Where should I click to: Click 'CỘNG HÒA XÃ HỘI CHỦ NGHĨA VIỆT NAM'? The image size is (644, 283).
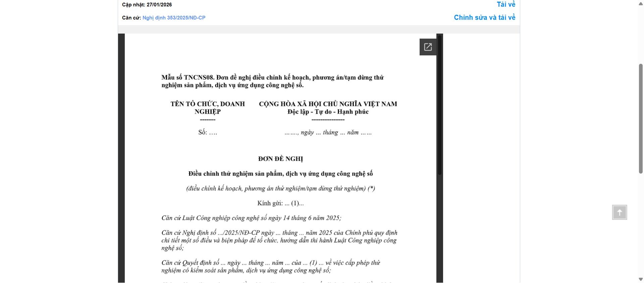(328, 104)
